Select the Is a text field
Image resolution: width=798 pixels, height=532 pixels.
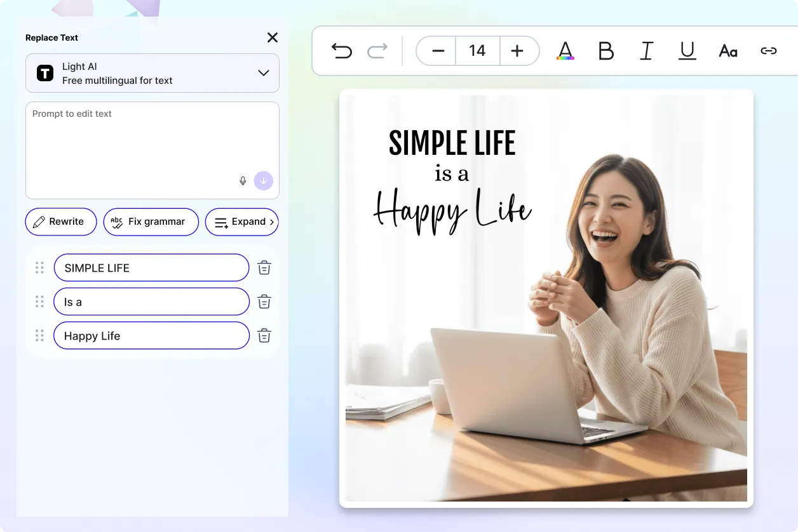(x=151, y=302)
